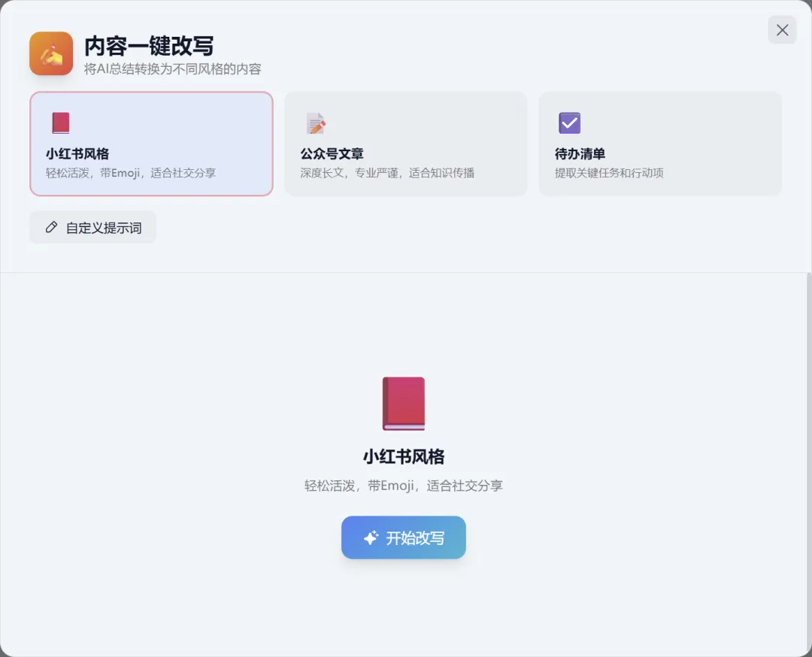Click the memo pencil icon in the 公众号文章 card
The image size is (812, 657).
pyautogui.click(x=315, y=123)
